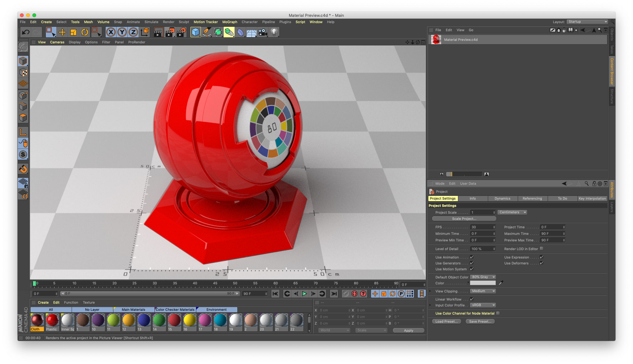Toggle Use Animation checkbox
Image resolution: width=633 pixels, height=364 pixels.
pos(472,257)
